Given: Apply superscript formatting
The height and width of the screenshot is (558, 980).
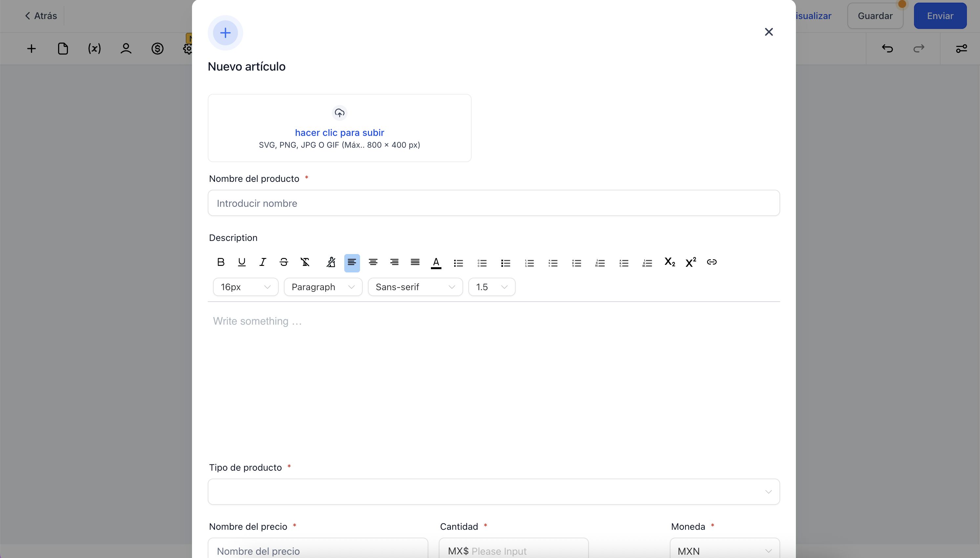Looking at the screenshot, I should click(691, 262).
